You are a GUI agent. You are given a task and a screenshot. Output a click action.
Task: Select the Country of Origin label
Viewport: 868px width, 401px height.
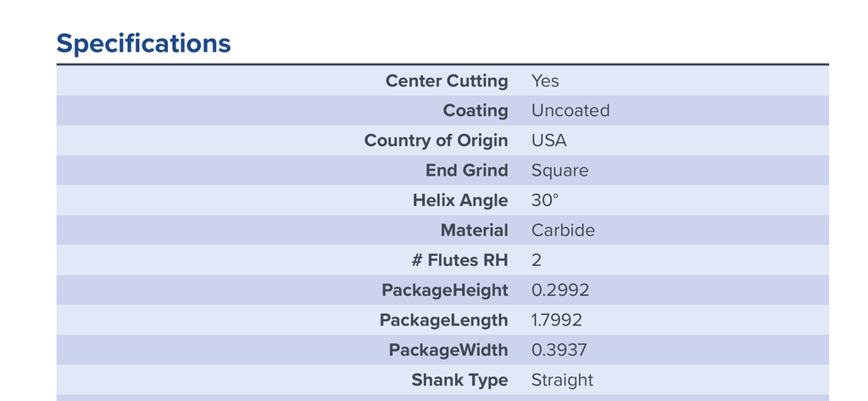(x=437, y=141)
